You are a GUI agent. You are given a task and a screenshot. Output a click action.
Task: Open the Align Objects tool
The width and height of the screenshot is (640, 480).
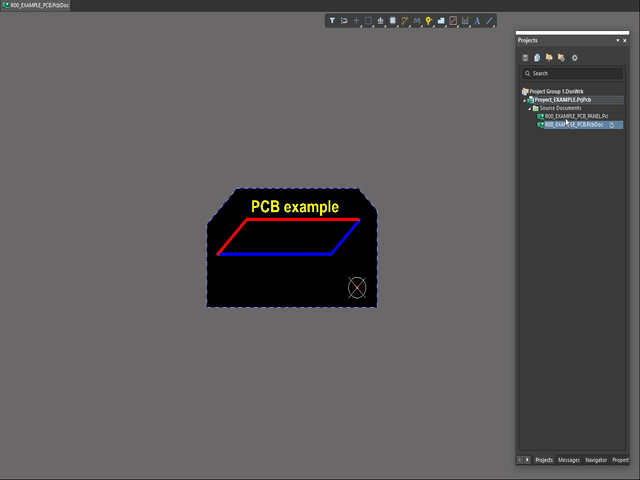(x=380, y=21)
